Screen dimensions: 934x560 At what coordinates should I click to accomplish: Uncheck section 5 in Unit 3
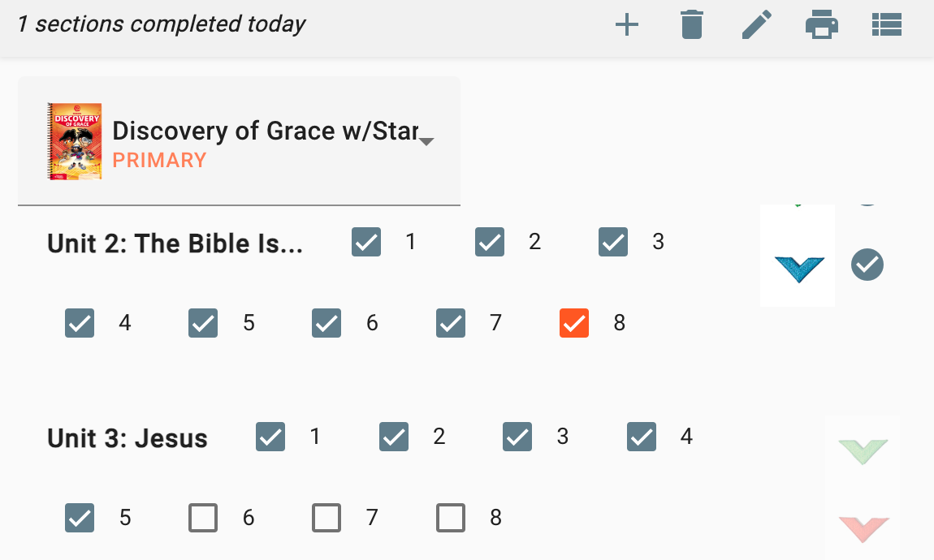point(80,518)
